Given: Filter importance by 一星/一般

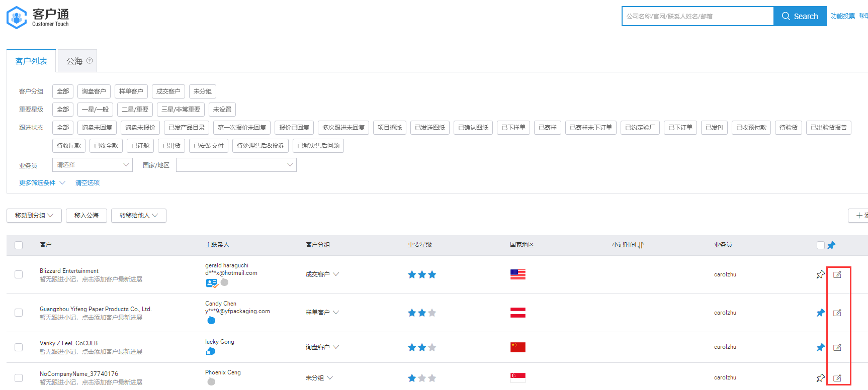Looking at the screenshot, I should (96, 110).
